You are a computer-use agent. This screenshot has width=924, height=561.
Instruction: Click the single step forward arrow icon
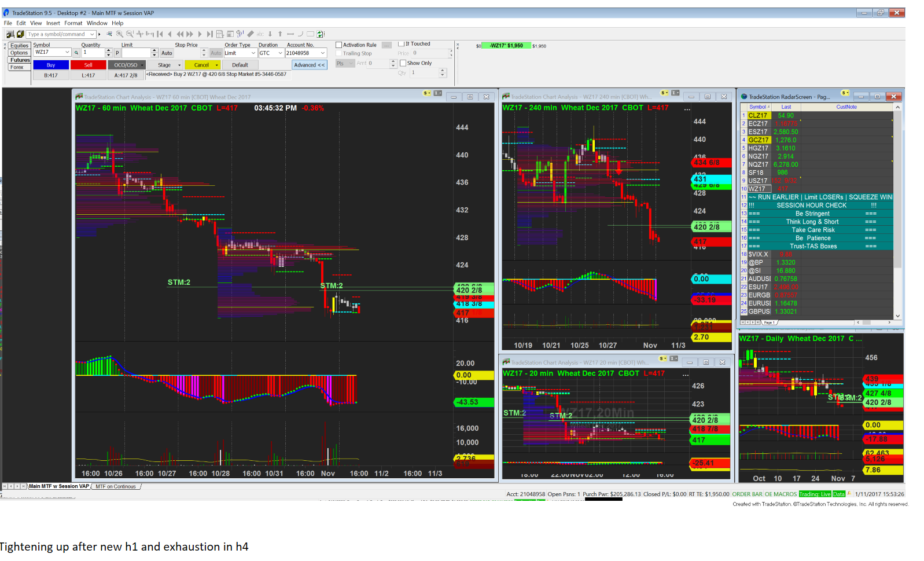point(200,34)
